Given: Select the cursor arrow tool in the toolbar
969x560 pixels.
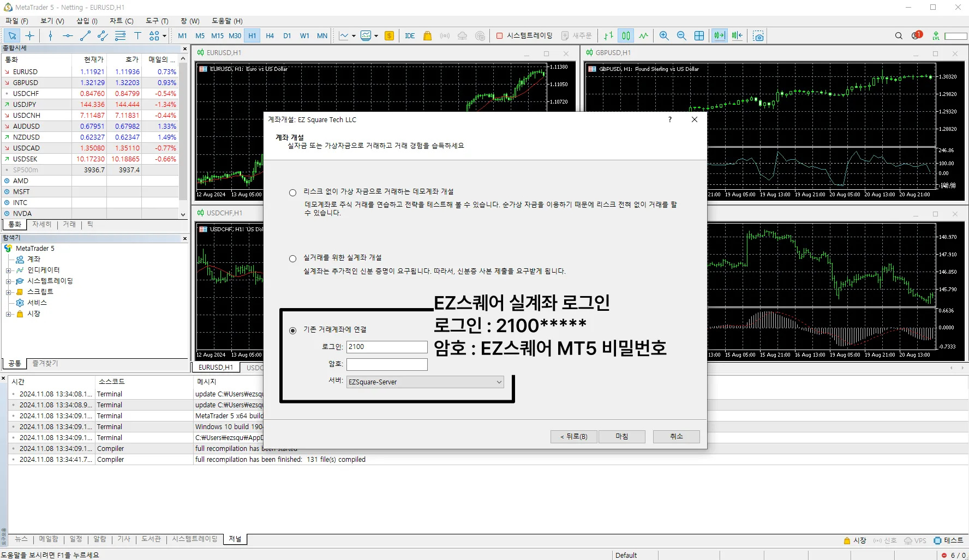Looking at the screenshot, I should point(12,36).
